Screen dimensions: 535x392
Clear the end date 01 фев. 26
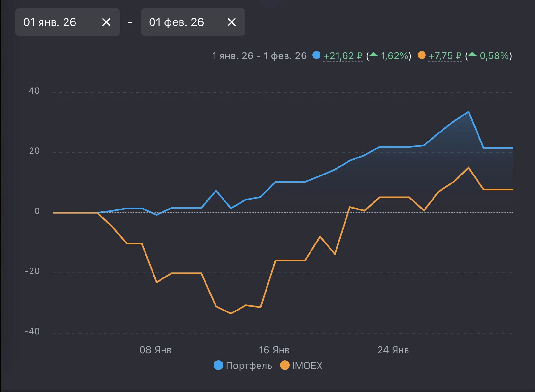click(x=232, y=22)
